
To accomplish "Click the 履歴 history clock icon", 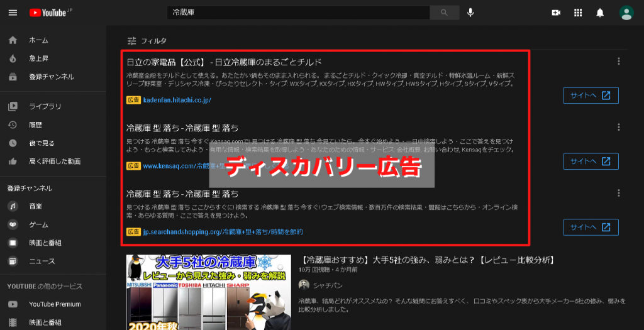I will coord(13,125).
